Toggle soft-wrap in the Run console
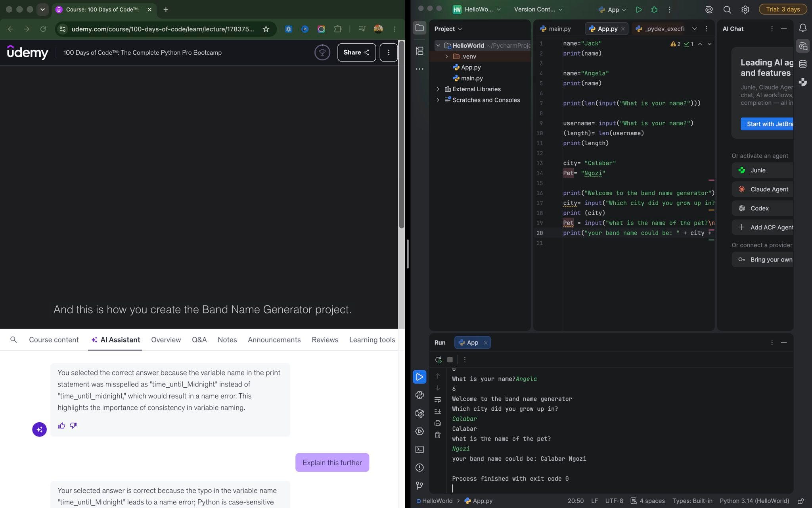The image size is (812, 508). (x=438, y=400)
